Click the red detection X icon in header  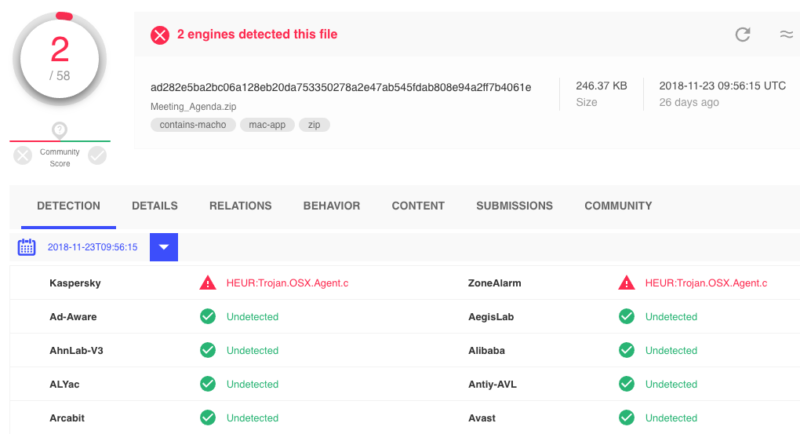pyautogui.click(x=160, y=35)
